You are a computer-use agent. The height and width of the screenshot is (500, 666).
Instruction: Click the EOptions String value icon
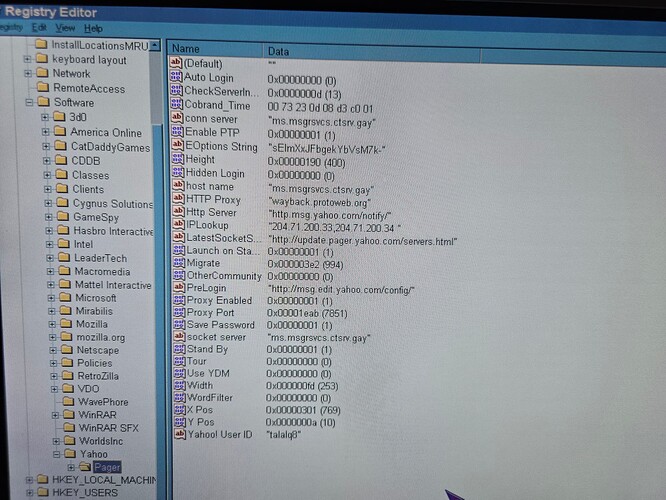click(178, 145)
